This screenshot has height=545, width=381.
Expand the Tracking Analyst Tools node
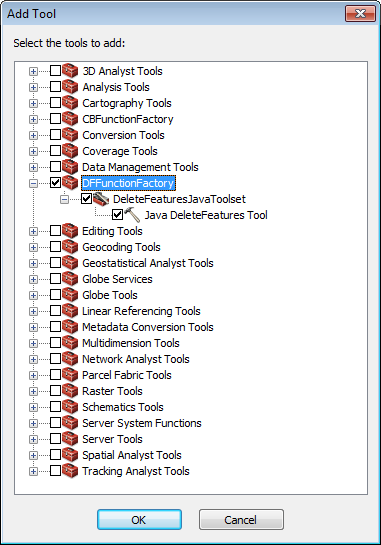click(33, 471)
